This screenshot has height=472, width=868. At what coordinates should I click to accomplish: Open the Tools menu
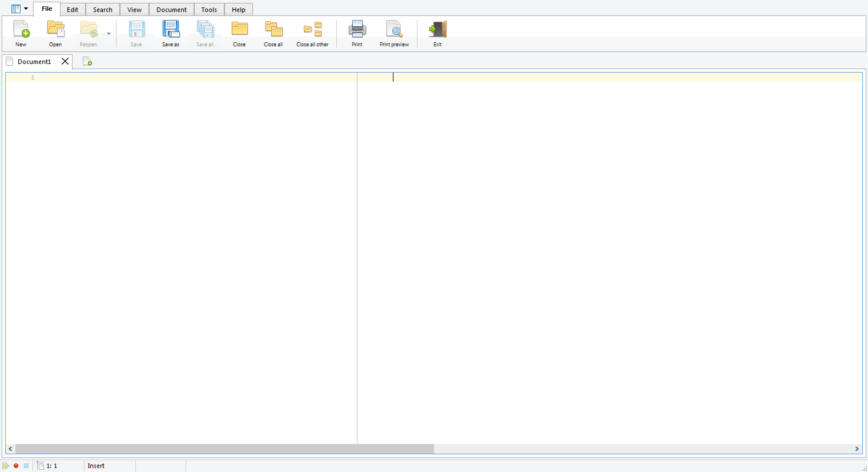tap(209, 9)
